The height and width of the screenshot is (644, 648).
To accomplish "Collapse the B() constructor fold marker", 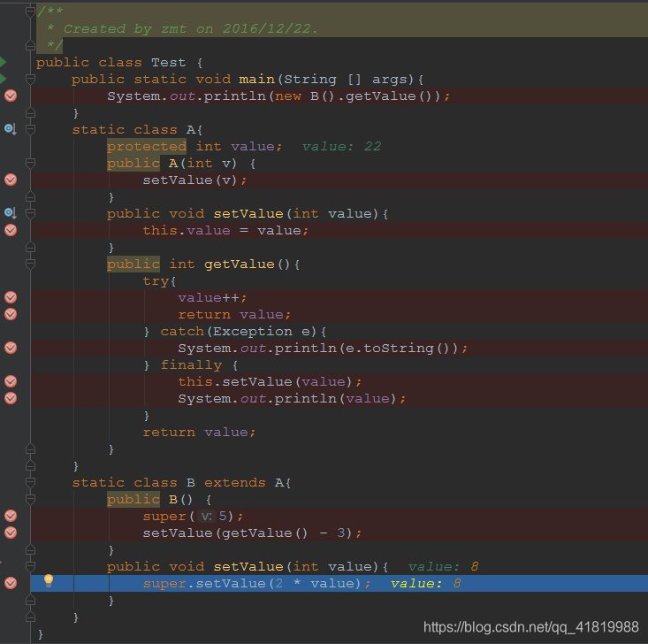I will tap(30, 499).
